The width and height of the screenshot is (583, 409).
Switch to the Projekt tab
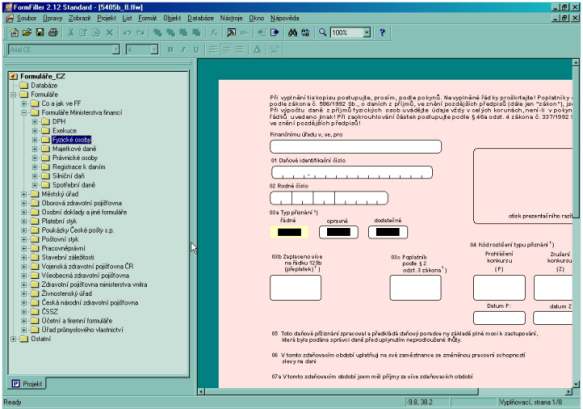tap(27, 384)
